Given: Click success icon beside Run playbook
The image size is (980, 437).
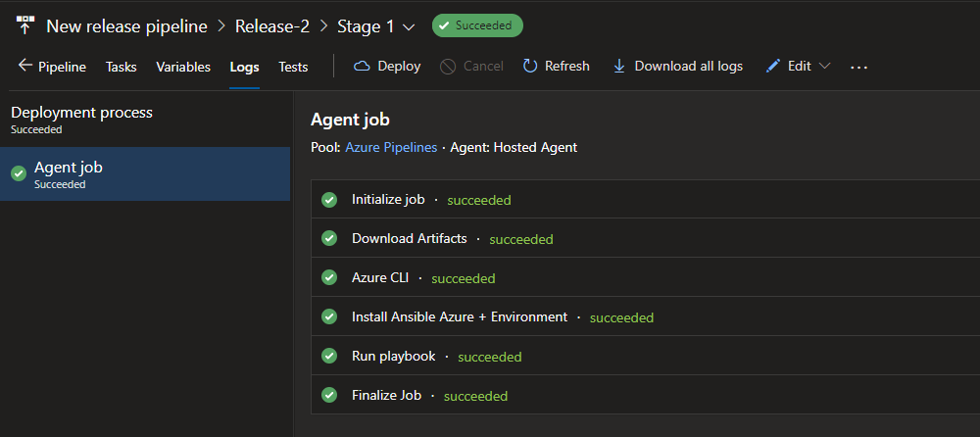Looking at the screenshot, I should click(x=329, y=357).
